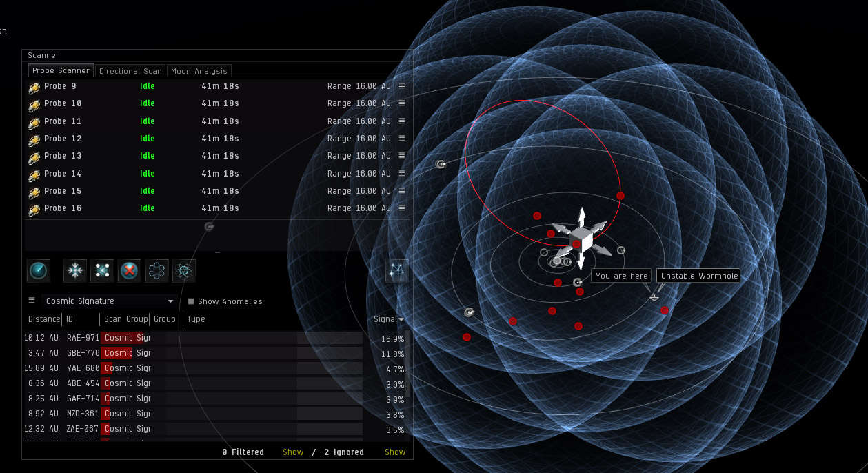868x473 pixels.
Task: Show the 0 filtered results
Action: pyautogui.click(x=293, y=452)
